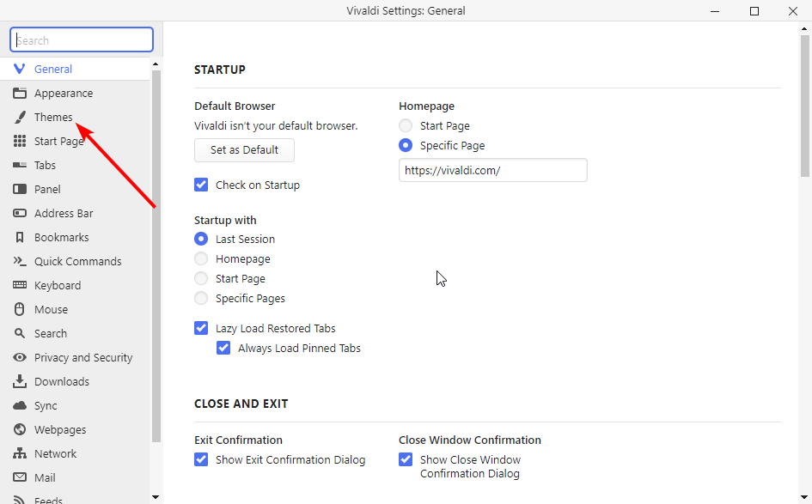
Task: Click the Search magnifier icon in sidebar
Action: (20, 333)
